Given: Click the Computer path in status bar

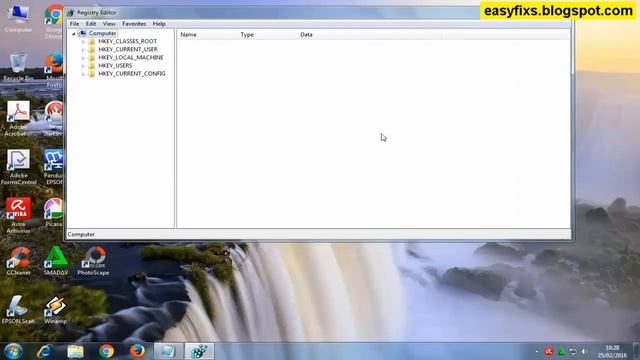Looking at the screenshot, I should tap(81, 234).
